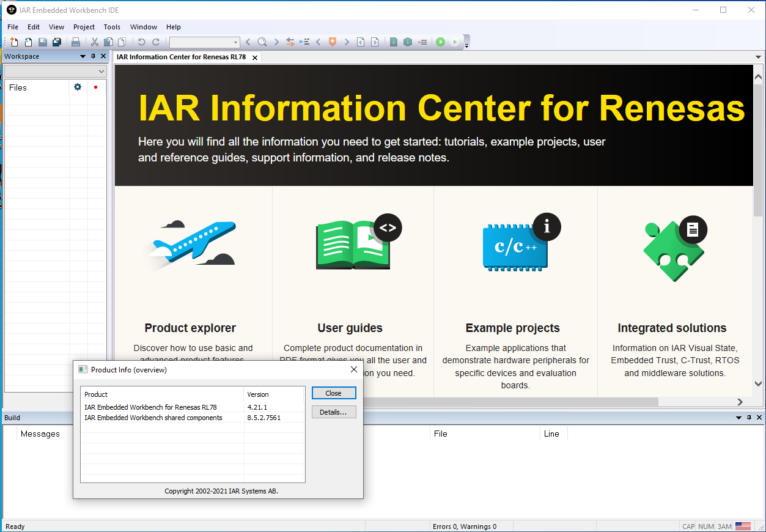Click Close in Product Info dialog

pos(334,393)
